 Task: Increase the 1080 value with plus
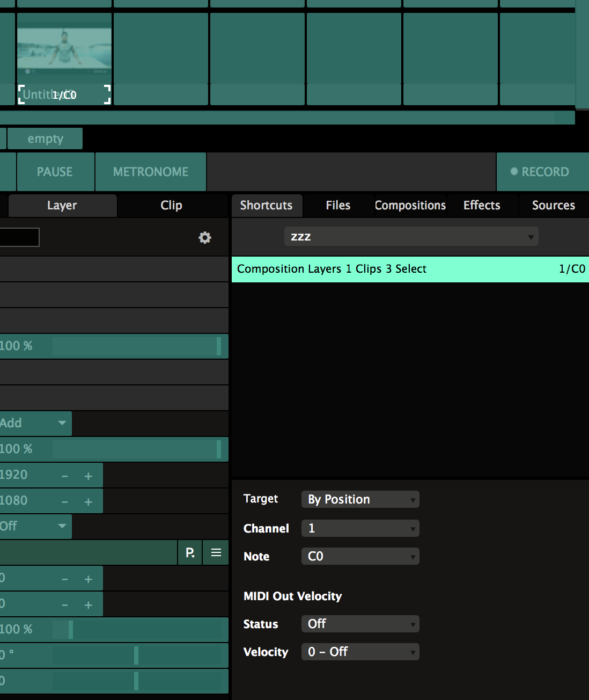(89, 501)
